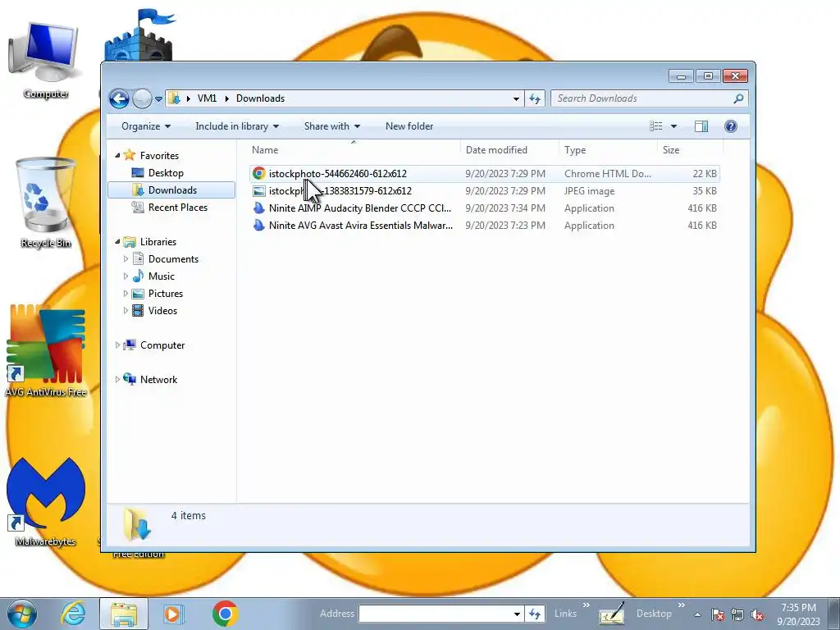Sort by the Date modified column header
The height and width of the screenshot is (630, 840).
pos(509,150)
